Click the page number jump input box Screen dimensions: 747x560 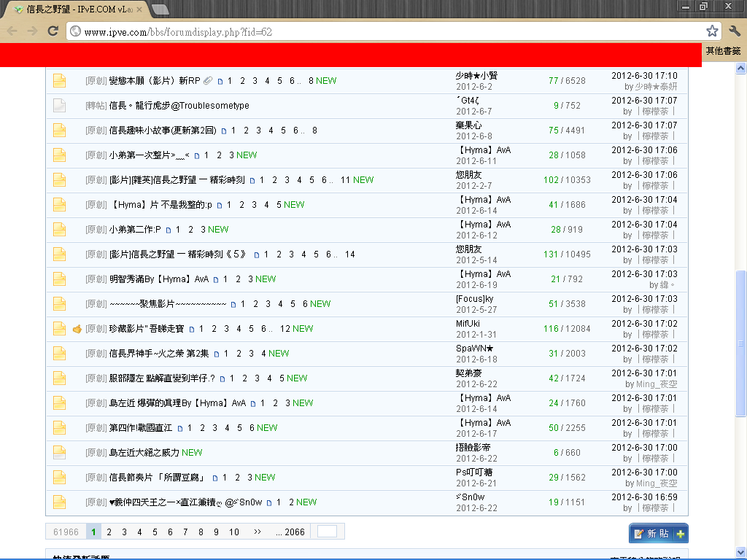327,532
